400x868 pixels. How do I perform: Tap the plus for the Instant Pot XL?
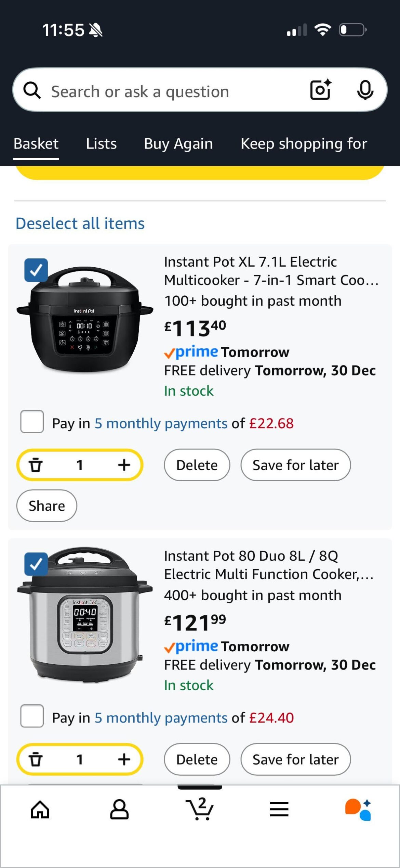pyautogui.click(x=124, y=465)
